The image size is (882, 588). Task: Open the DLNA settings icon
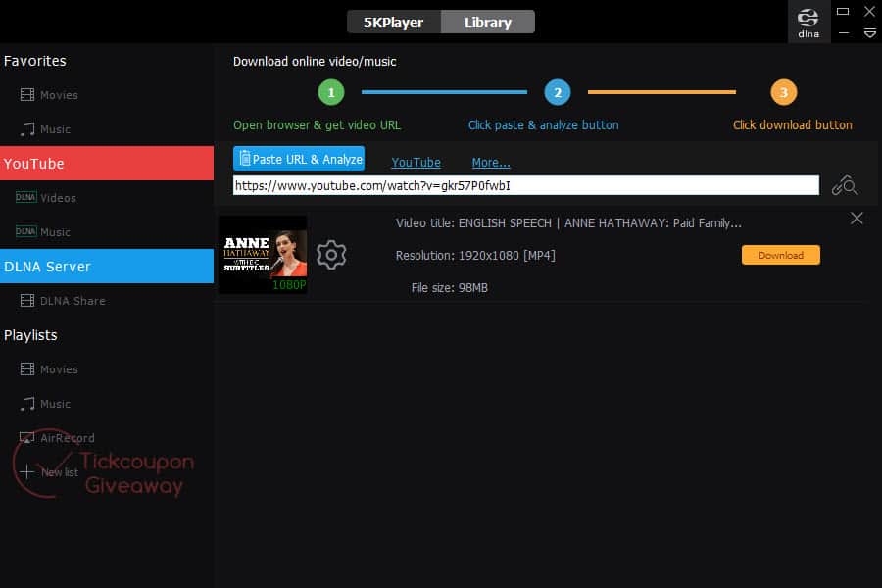[808, 23]
